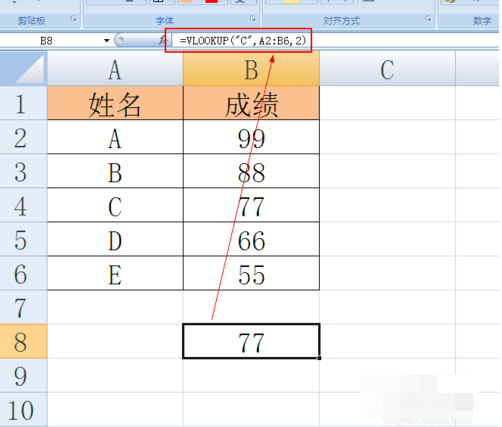Select empty cell C1
The height and width of the screenshot is (427, 502).
tap(387, 103)
